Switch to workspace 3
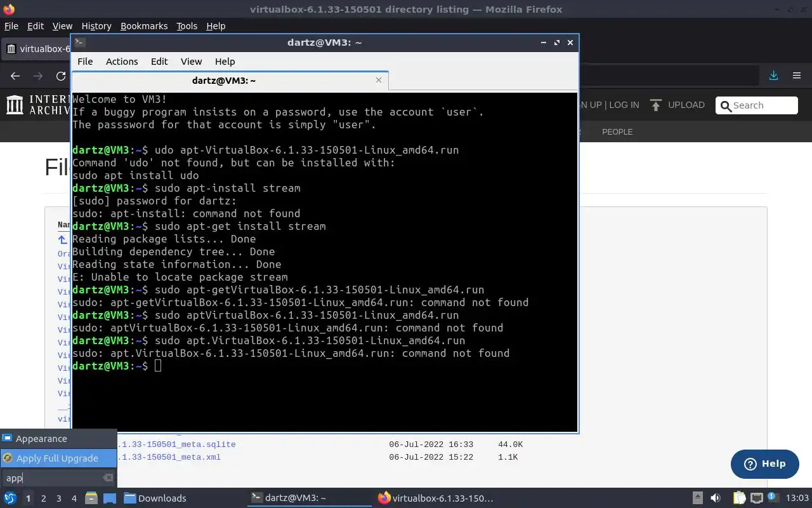The width and height of the screenshot is (812, 508). (58, 498)
